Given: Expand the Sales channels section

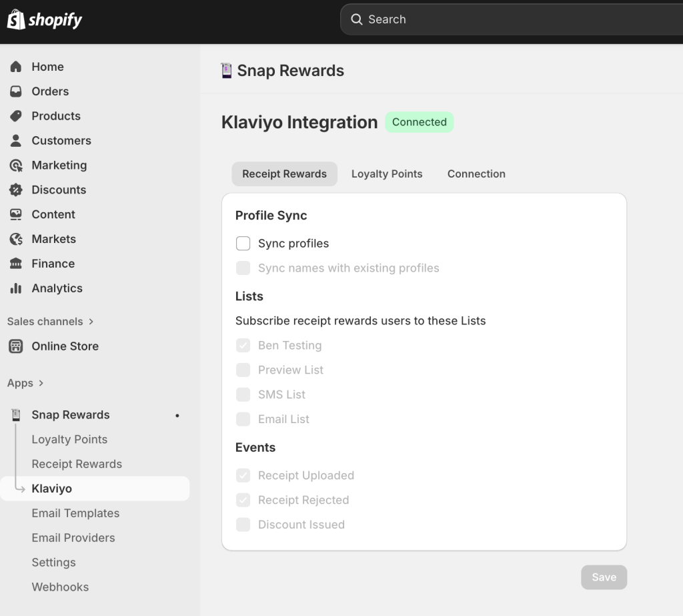Looking at the screenshot, I should click(91, 322).
